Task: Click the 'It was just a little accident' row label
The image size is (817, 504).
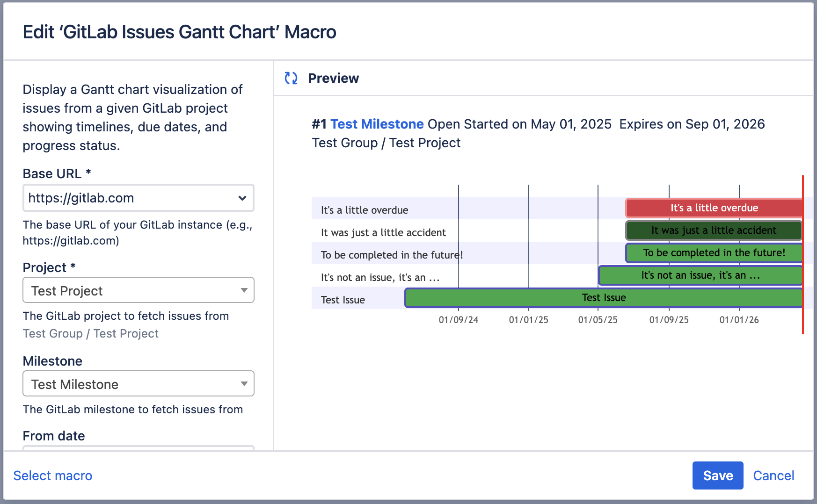Action: point(383,233)
